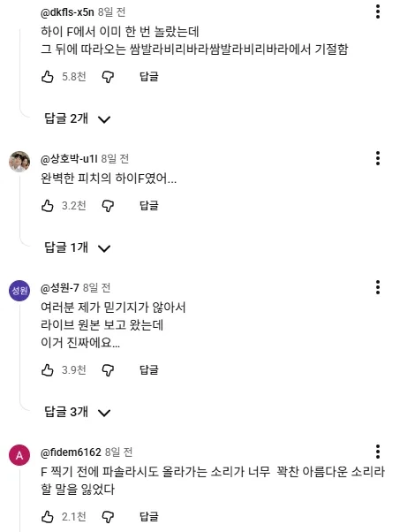The height and width of the screenshot is (532, 400).
Task: Open the @fidem6162 pink avatar
Action: click(19, 455)
